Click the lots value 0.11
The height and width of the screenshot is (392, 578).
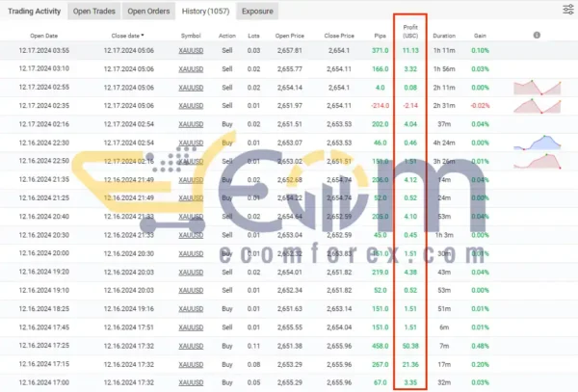pyautogui.click(x=253, y=346)
